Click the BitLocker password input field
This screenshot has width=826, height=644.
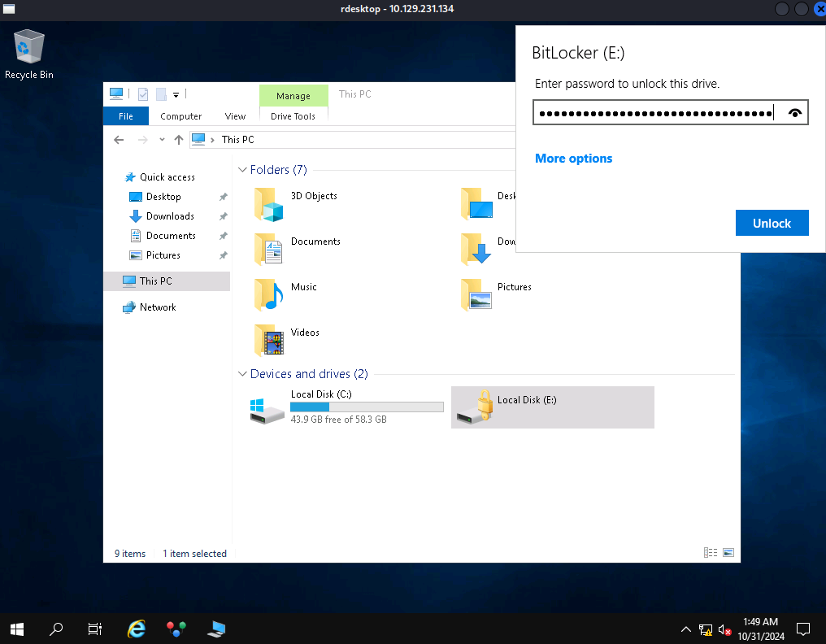pos(670,113)
